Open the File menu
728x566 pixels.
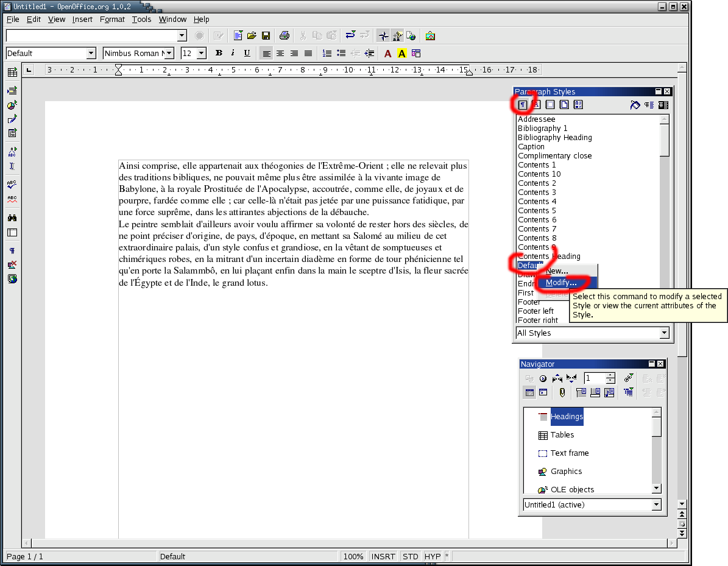coord(13,19)
